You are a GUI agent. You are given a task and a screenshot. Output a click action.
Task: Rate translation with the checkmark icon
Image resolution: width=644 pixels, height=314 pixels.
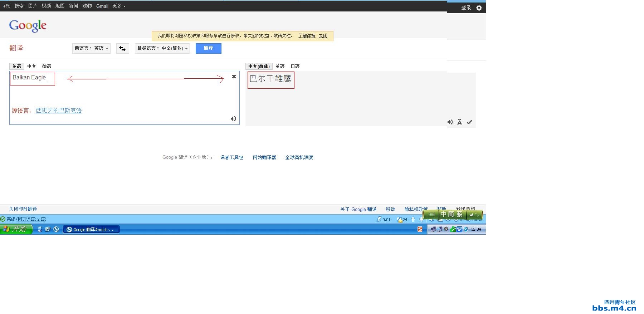[469, 122]
